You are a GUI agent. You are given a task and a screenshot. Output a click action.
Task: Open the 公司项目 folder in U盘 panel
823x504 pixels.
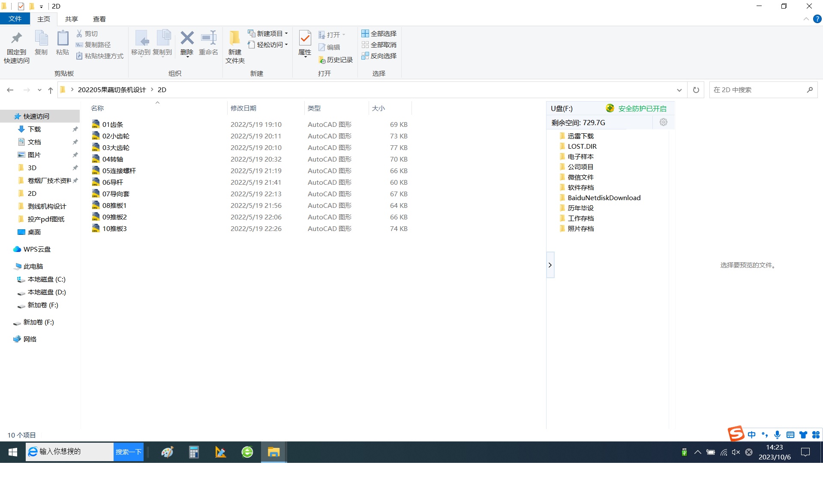coord(580,167)
